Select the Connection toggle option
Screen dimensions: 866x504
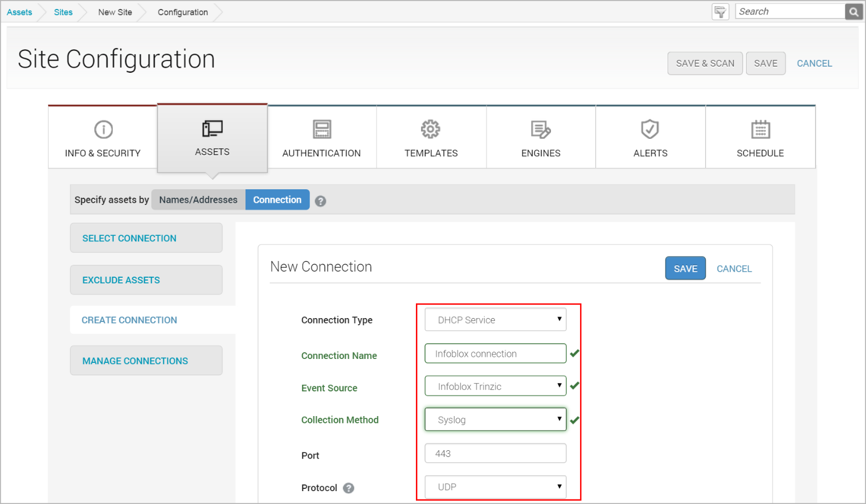coord(277,200)
